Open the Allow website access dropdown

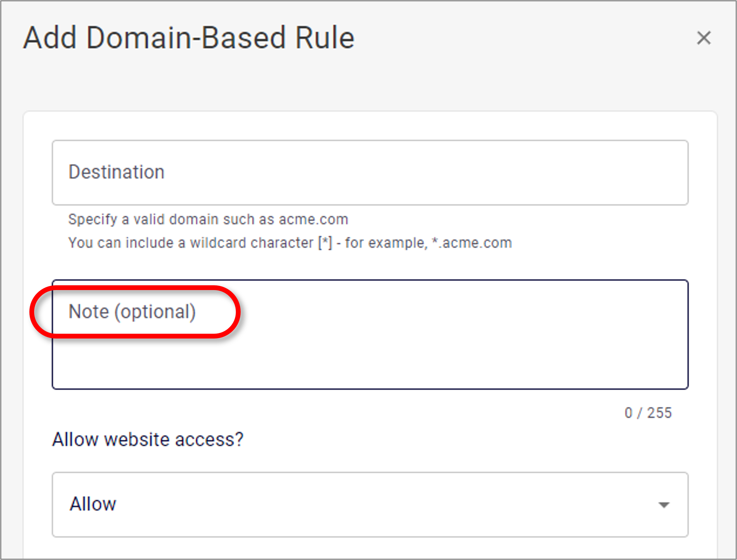(x=370, y=504)
